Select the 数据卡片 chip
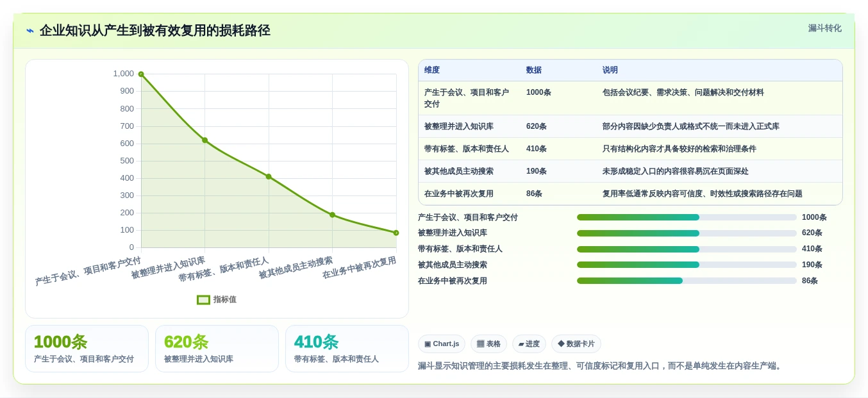Viewport: 868px width, 398px height. pyautogui.click(x=576, y=344)
